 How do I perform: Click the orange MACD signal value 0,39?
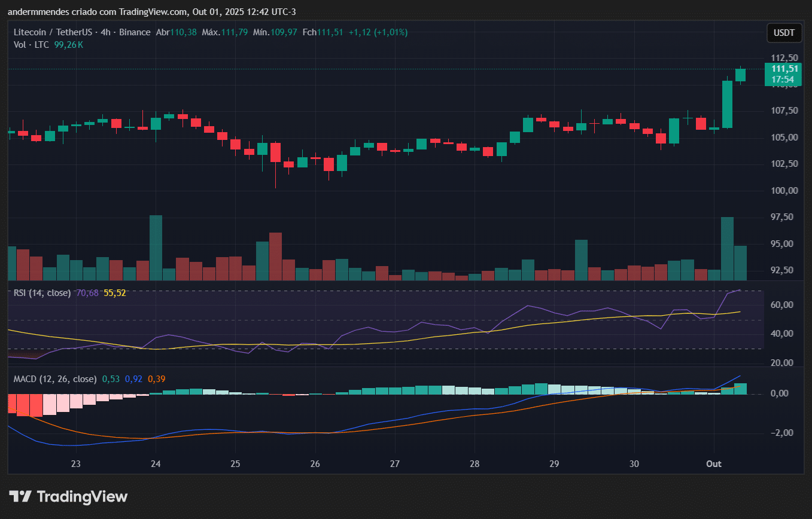coord(156,379)
